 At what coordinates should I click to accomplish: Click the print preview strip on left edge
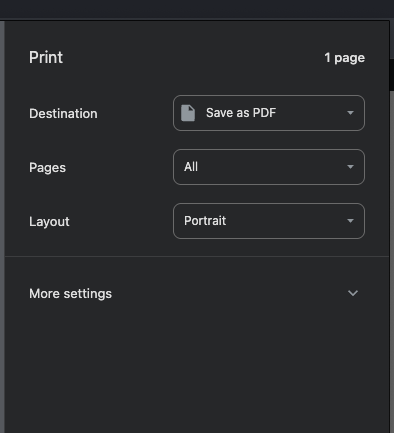(2, 227)
